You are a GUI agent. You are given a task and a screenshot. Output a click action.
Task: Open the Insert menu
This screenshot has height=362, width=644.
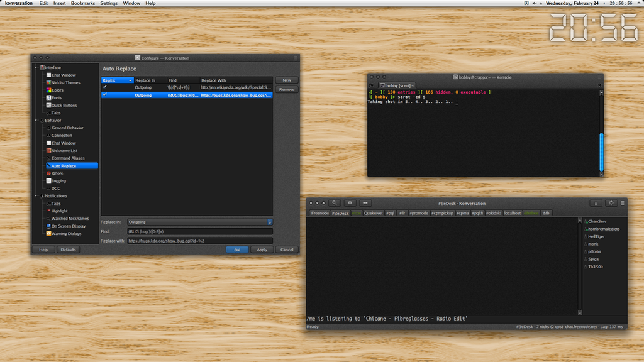[x=60, y=3]
